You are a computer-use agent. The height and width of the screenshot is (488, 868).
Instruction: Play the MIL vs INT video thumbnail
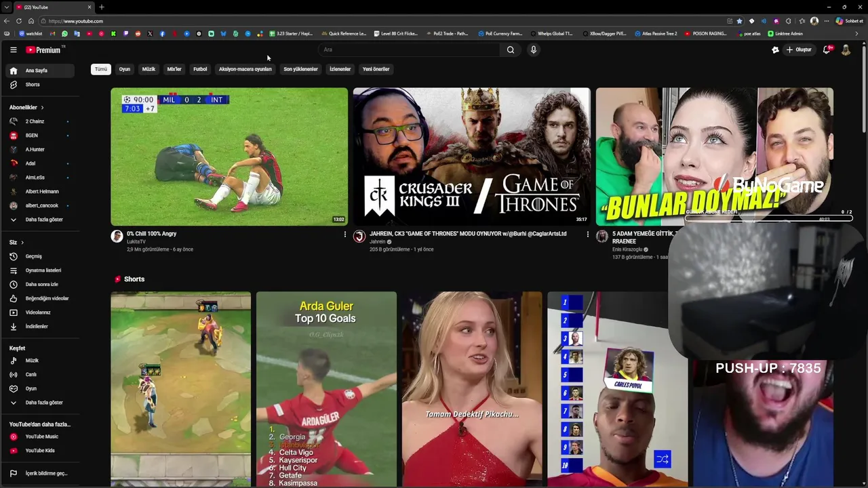pyautogui.click(x=229, y=157)
